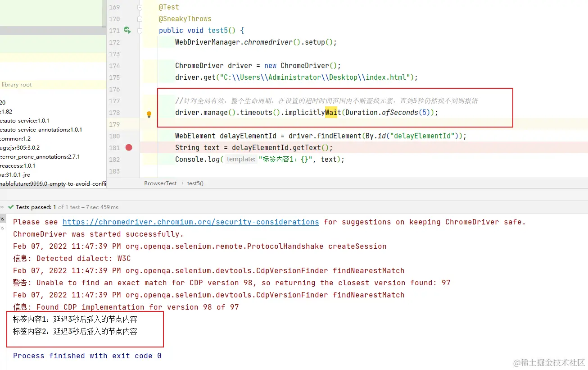This screenshot has height=370, width=588.
Task: Select the common:1.2 library entry
Action: click(x=15, y=139)
